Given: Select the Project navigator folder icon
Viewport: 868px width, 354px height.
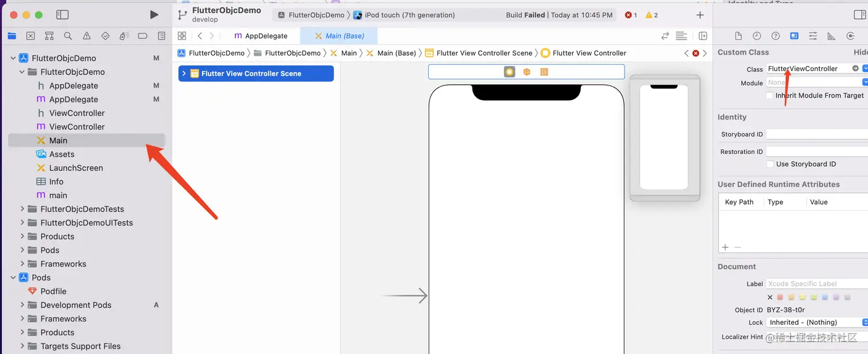Looking at the screenshot, I should [x=11, y=36].
